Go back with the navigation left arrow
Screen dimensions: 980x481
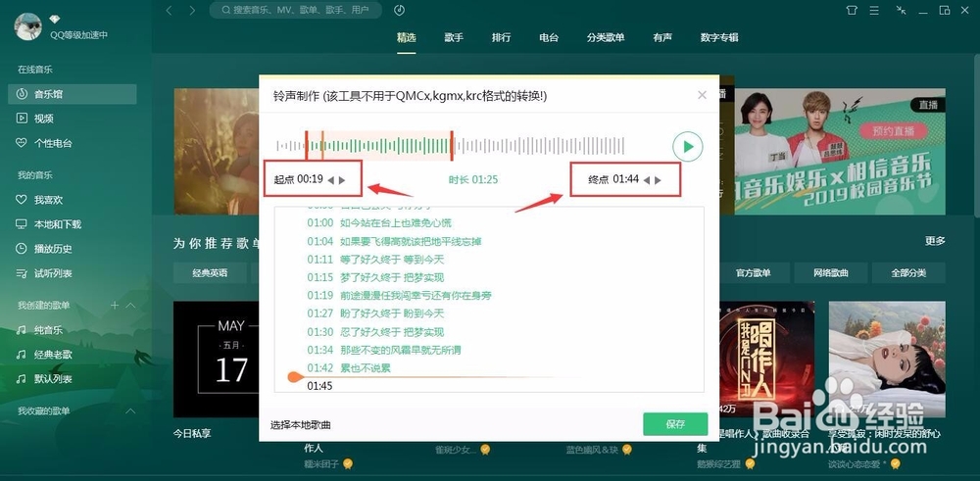pyautogui.click(x=169, y=11)
